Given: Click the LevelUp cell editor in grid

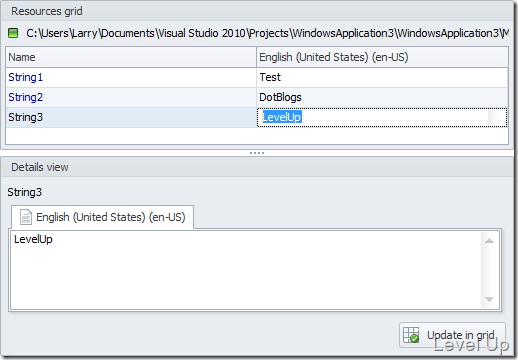Looking at the screenshot, I should pyautogui.click(x=382, y=117).
